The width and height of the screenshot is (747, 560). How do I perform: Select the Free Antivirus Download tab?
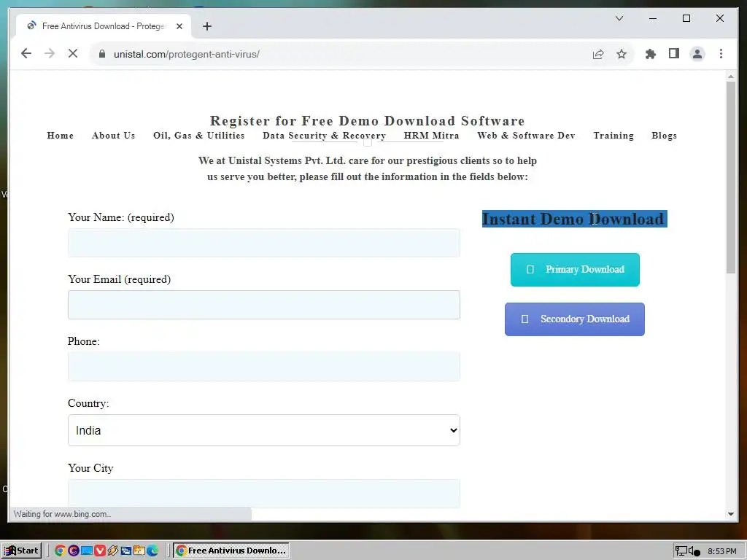coord(104,26)
